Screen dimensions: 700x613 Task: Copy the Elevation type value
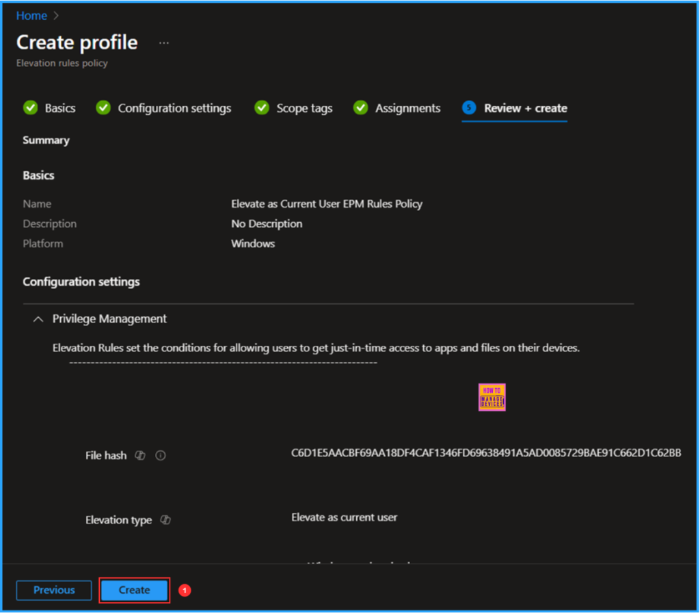165,520
